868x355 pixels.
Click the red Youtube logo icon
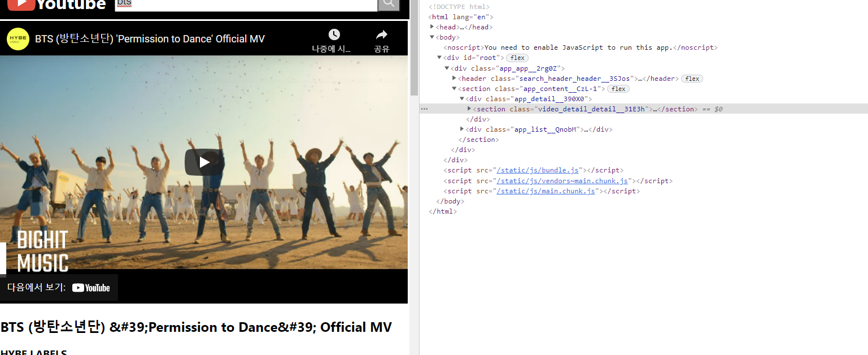coord(21,4)
